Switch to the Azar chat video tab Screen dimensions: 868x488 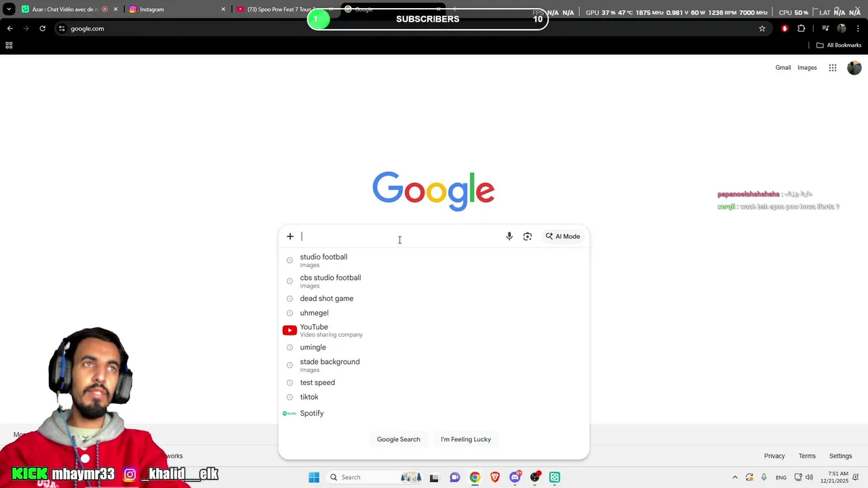[x=68, y=9]
